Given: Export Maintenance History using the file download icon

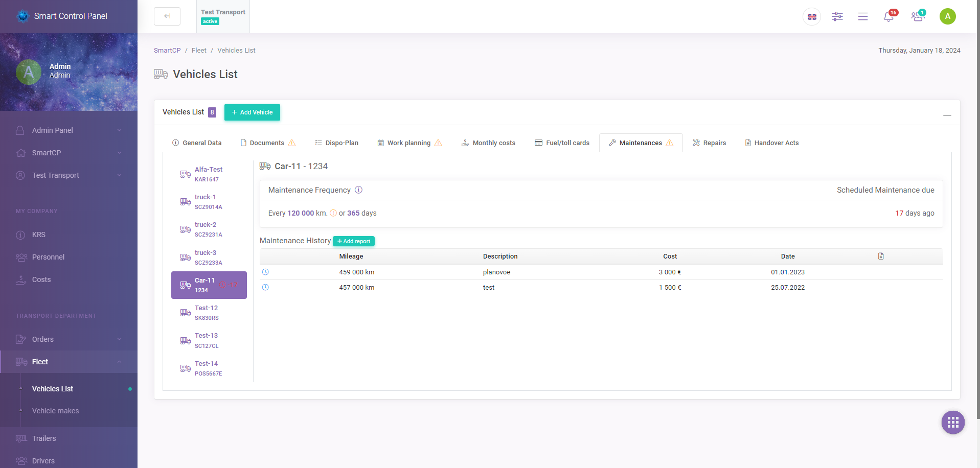Looking at the screenshot, I should [880, 255].
